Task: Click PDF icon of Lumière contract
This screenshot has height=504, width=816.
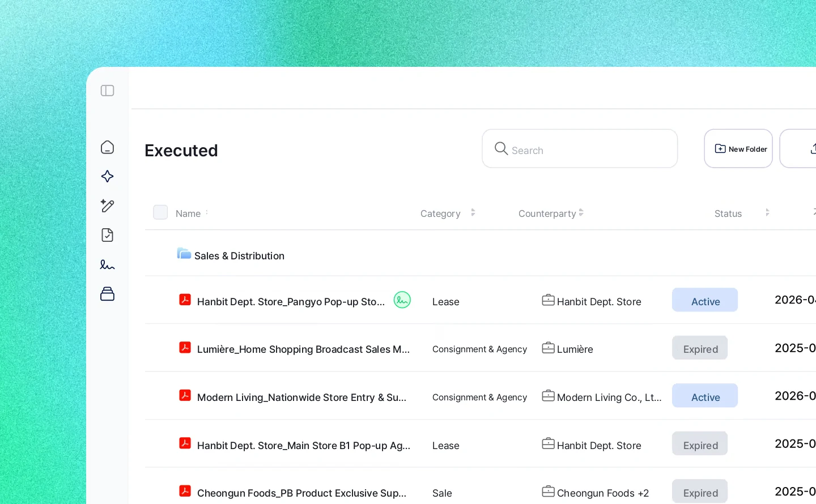Action: pyautogui.click(x=185, y=347)
